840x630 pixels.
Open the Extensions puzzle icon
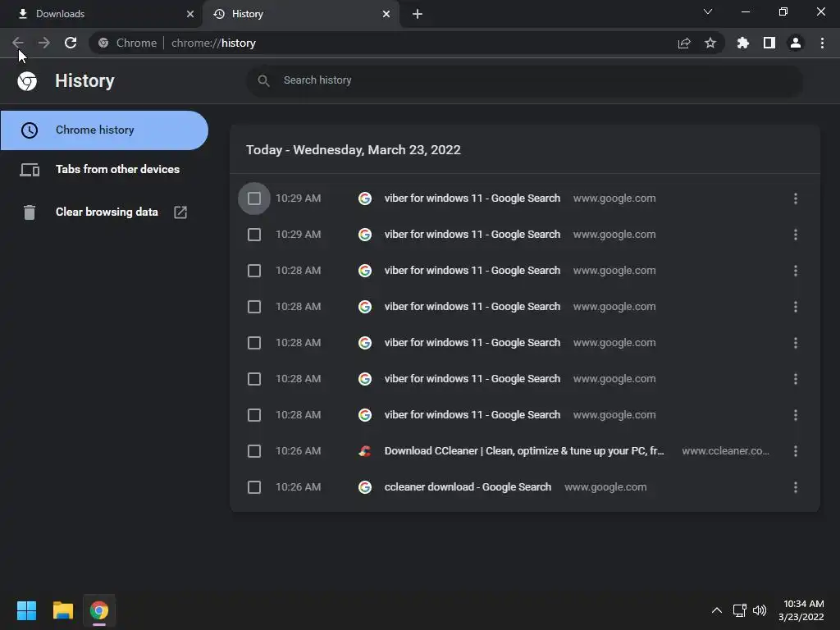(x=743, y=43)
